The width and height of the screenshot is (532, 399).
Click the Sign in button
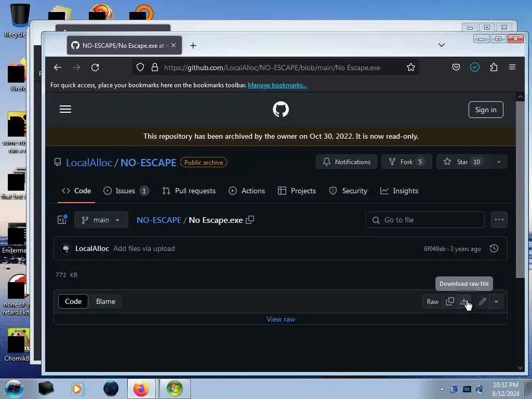[486, 110]
